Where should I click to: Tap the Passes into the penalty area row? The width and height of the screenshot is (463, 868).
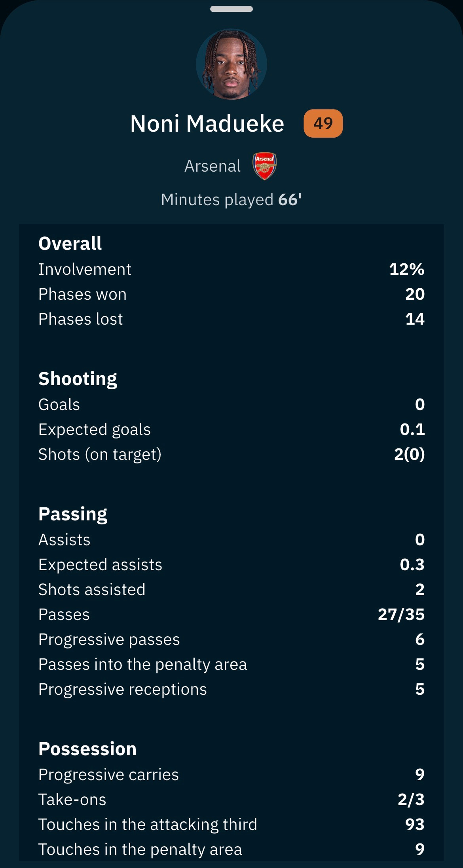click(231, 664)
